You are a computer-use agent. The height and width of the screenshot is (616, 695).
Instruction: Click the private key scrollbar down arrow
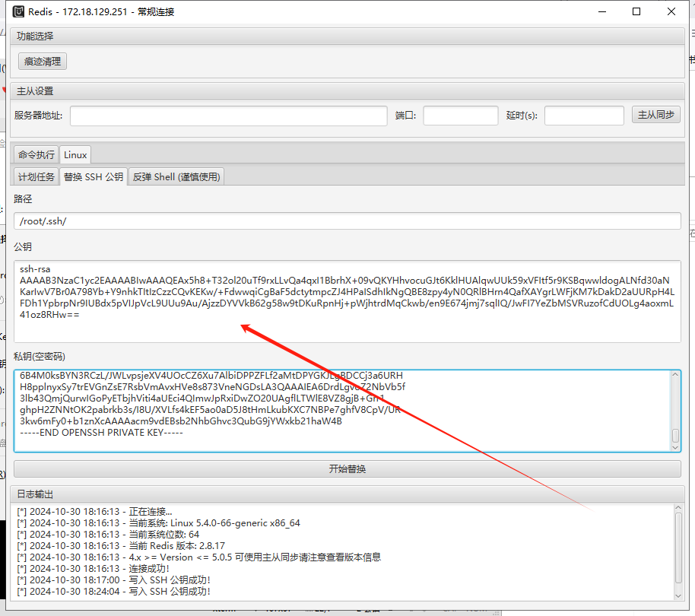click(x=675, y=447)
